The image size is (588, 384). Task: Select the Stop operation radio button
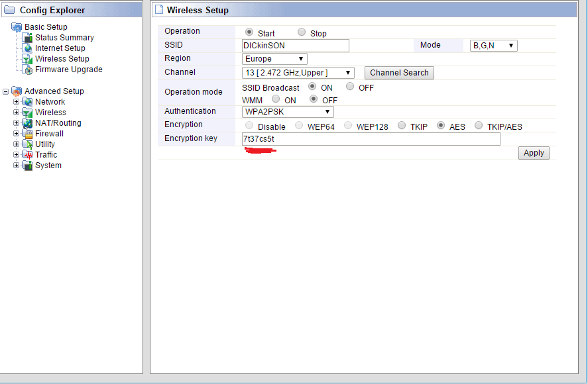302,32
